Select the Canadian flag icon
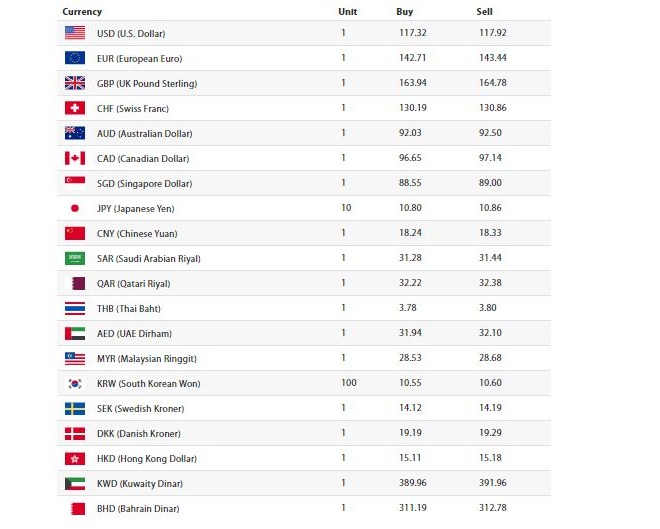Screen dimensions: 660x529 tap(75, 158)
